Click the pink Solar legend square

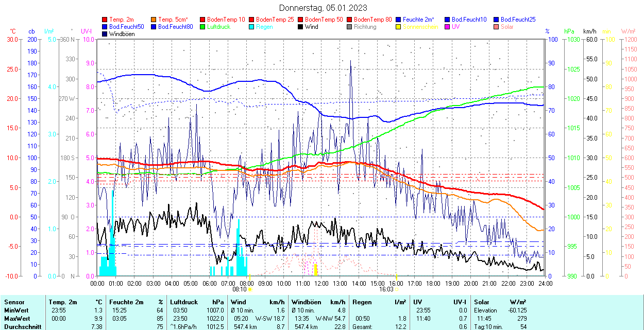(x=496, y=27)
